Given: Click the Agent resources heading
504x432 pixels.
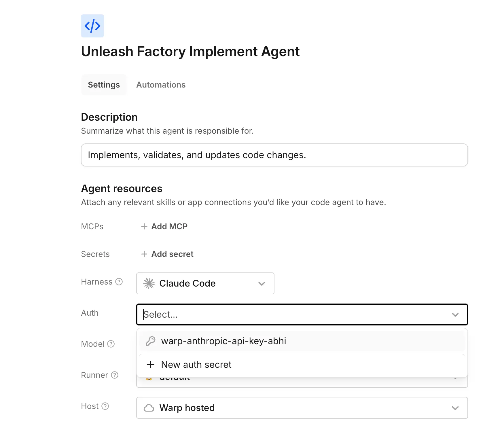Looking at the screenshot, I should [122, 189].
